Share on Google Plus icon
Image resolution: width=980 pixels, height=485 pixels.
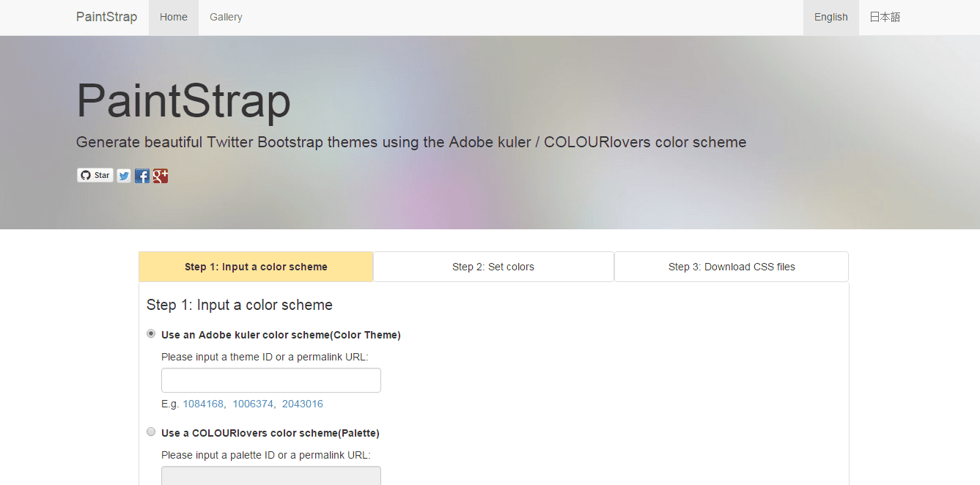[x=161, y=176]
